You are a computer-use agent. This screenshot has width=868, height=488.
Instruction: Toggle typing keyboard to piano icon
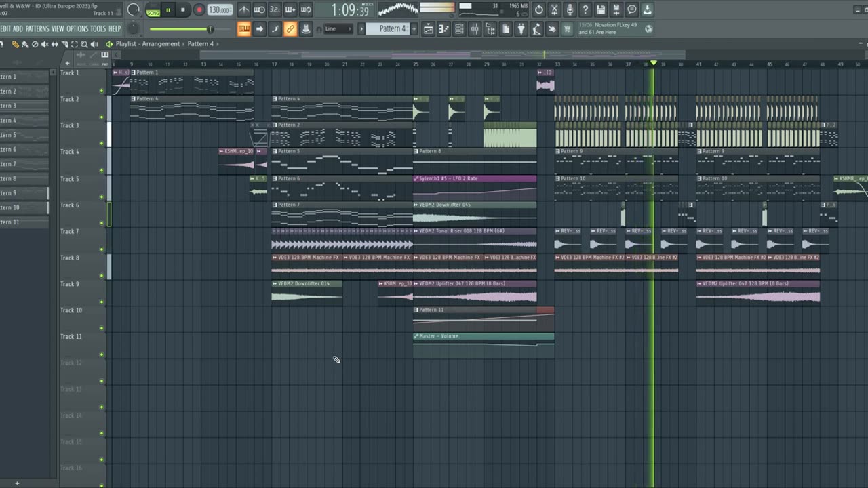click(x=244, y=28)
